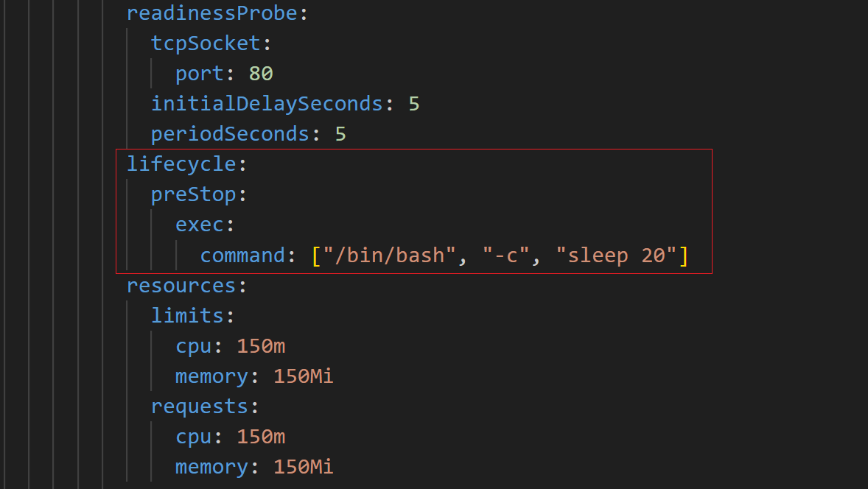
Task: Click the requests key
Action: [200, 407]
